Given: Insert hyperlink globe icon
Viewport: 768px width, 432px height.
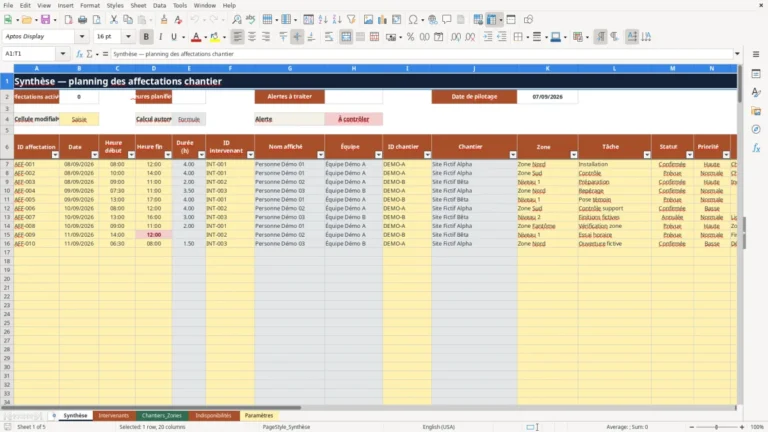Looking at the screenshot, I should [x=432, y=20].
